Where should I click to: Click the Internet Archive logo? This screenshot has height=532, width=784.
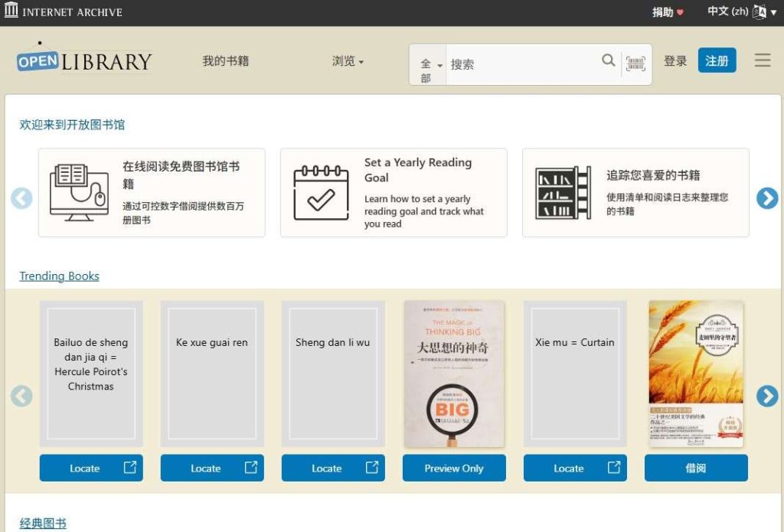63,11
